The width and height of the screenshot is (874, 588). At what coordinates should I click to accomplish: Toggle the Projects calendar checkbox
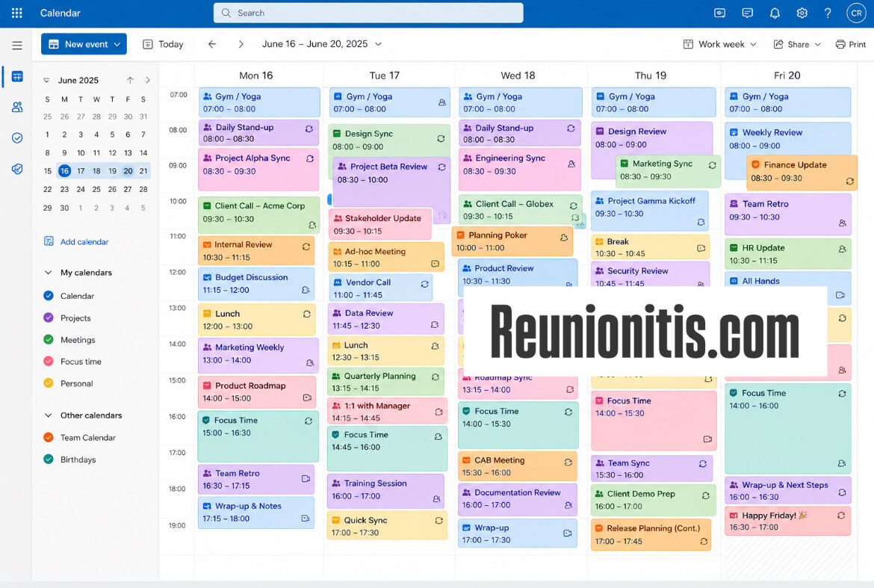(49, 318)
